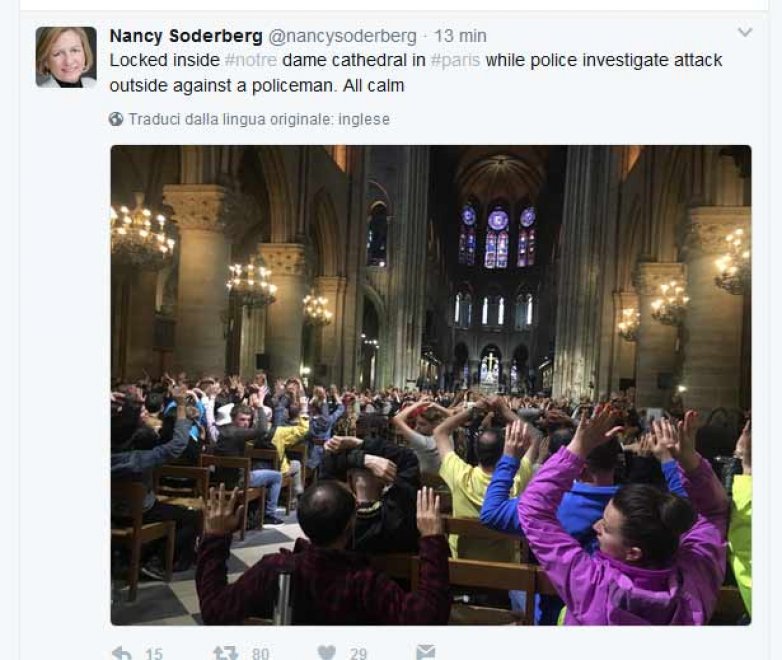The height and width of the screenshot is (660, 782).
Task: Open the #paris hashtag
Action: 455,60
